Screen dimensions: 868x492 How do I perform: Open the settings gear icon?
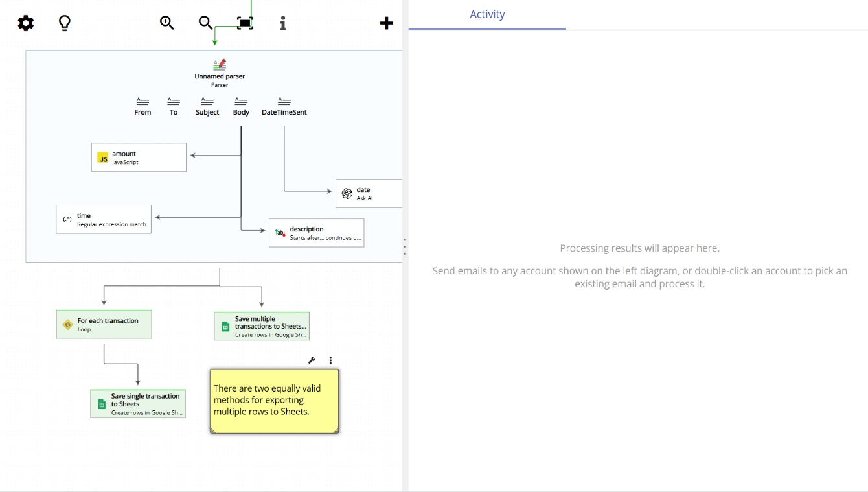pos(25,23)
